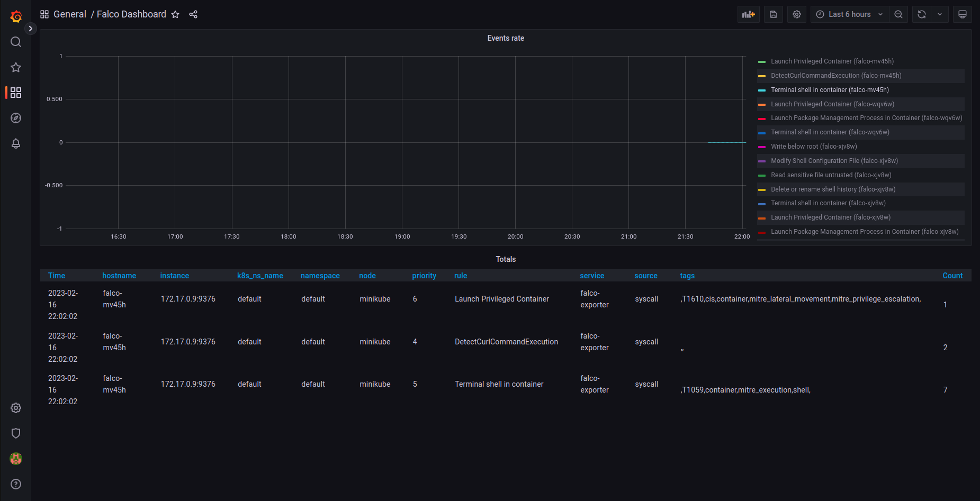Select the Terminal shell in container rule cell

(499, 384)
